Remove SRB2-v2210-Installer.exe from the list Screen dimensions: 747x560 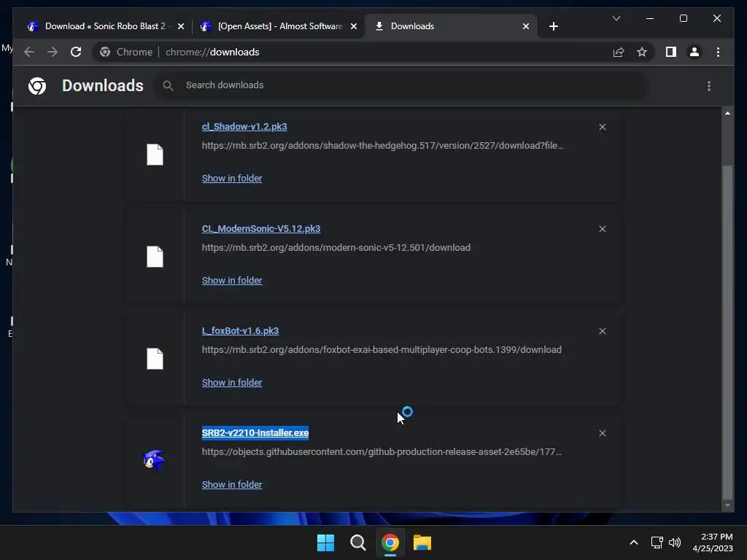[602, 433]
